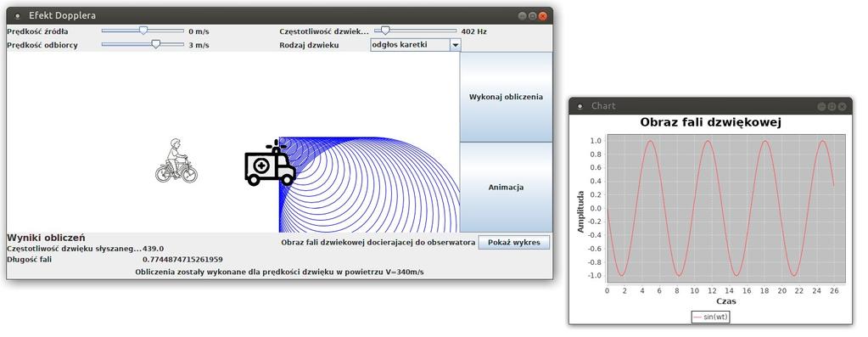868x337 pixels.
Task: Click the '0 m/s' source speed value
Action: 199,31
